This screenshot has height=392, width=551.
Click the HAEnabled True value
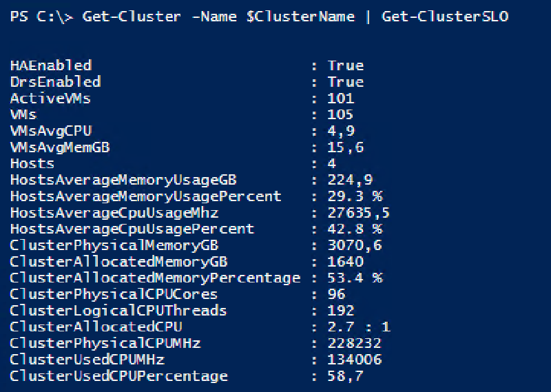(x=346, y=65)
